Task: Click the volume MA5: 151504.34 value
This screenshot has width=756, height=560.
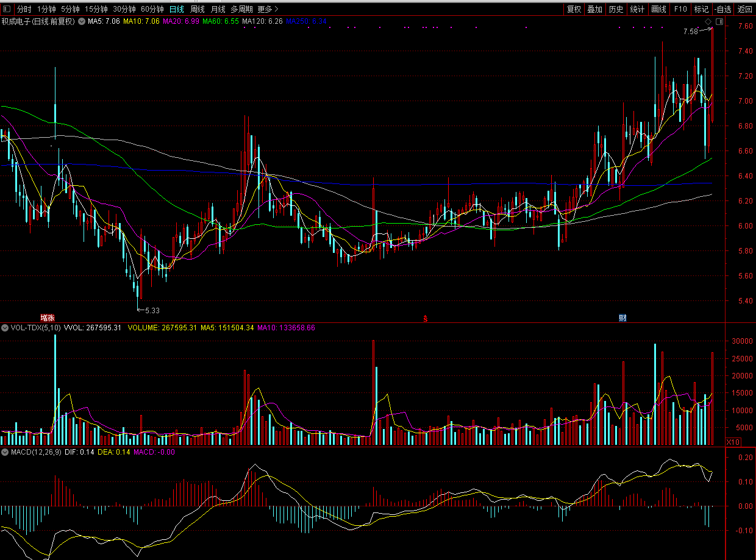Action: [x=227, y=328]
